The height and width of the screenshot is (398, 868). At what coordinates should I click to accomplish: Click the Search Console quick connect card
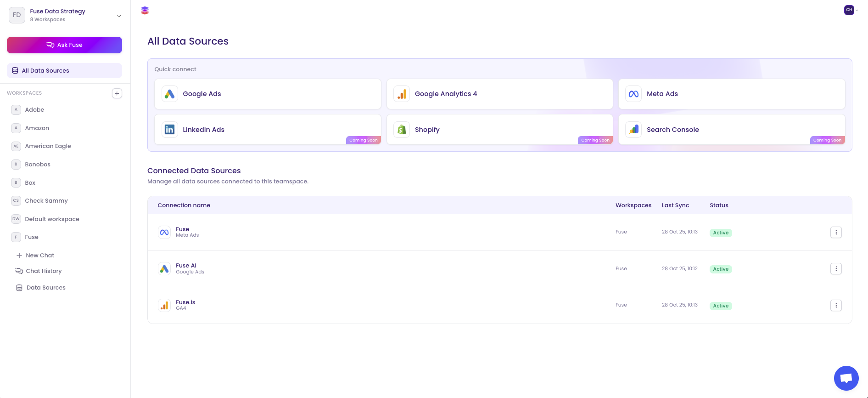732,130
